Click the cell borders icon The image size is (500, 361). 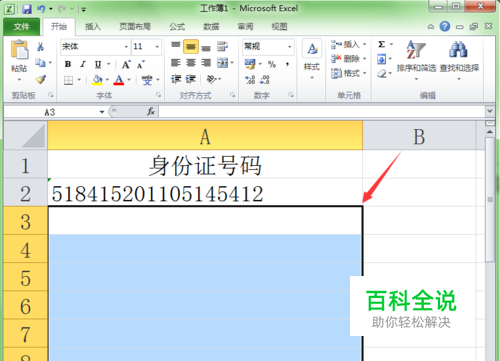[68, 80]
